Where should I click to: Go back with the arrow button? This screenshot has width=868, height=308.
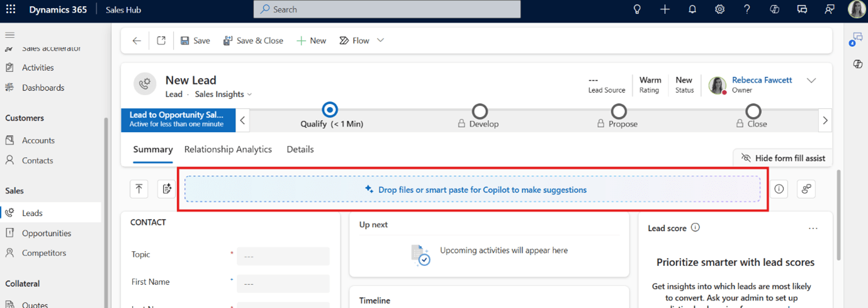click(137, 40)
